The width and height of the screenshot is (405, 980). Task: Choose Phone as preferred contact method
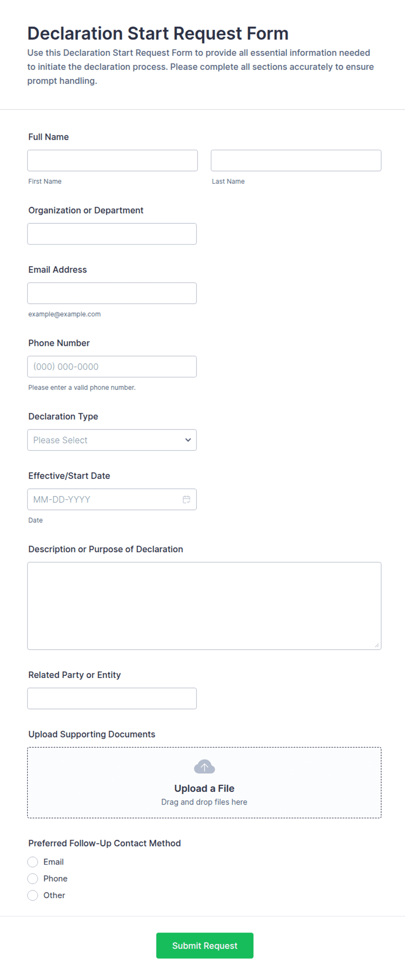coord(33,879)
